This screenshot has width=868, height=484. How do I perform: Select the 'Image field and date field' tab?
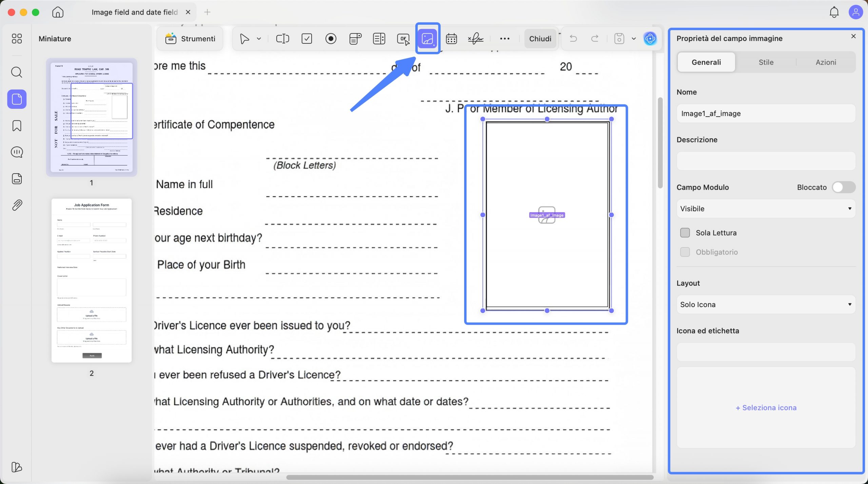click(x=135, y=12)
